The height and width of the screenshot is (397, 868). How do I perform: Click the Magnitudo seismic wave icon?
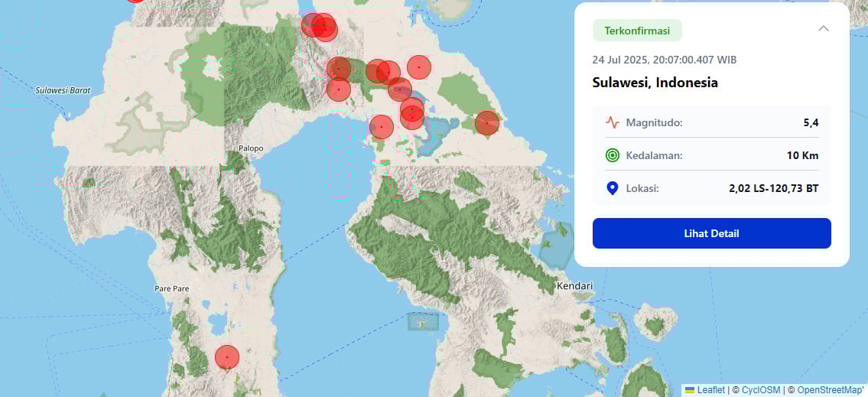612,122
